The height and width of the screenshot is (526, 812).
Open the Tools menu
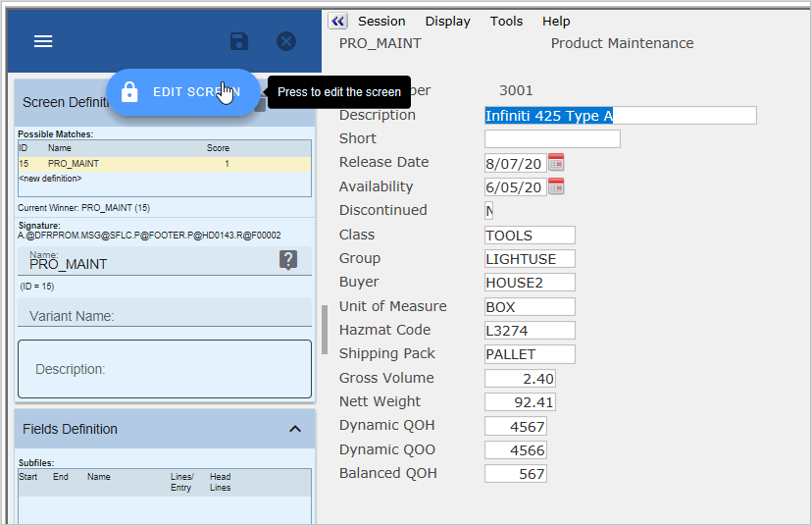click(506, 21)
